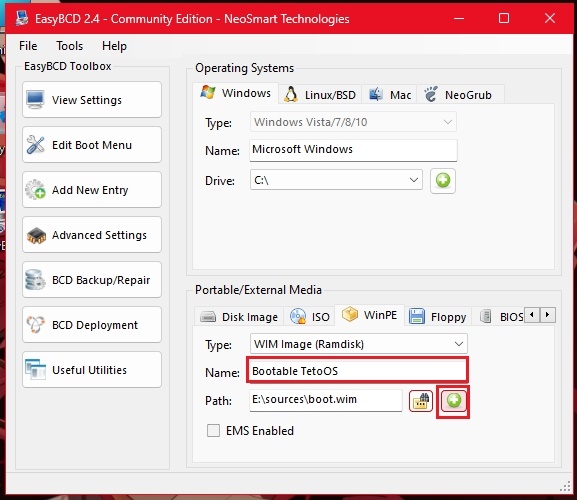Open the File menu
Screen dimensions: 577x500
[x=28, y=46]
